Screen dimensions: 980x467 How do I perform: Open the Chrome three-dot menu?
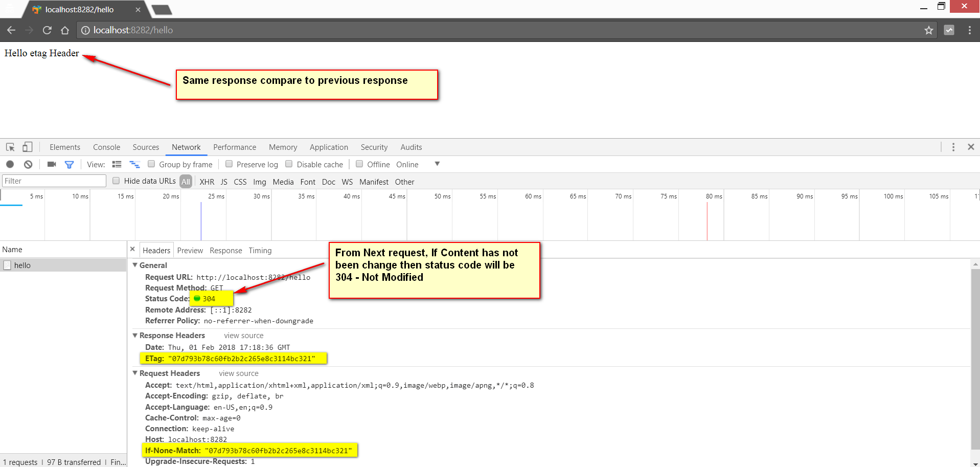click(x=969, y=30)
